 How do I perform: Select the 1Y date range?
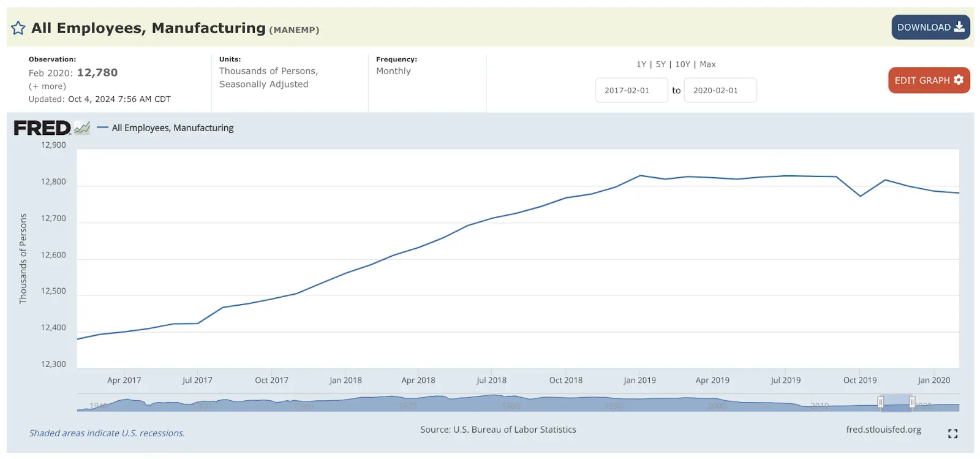pos(641,64)
